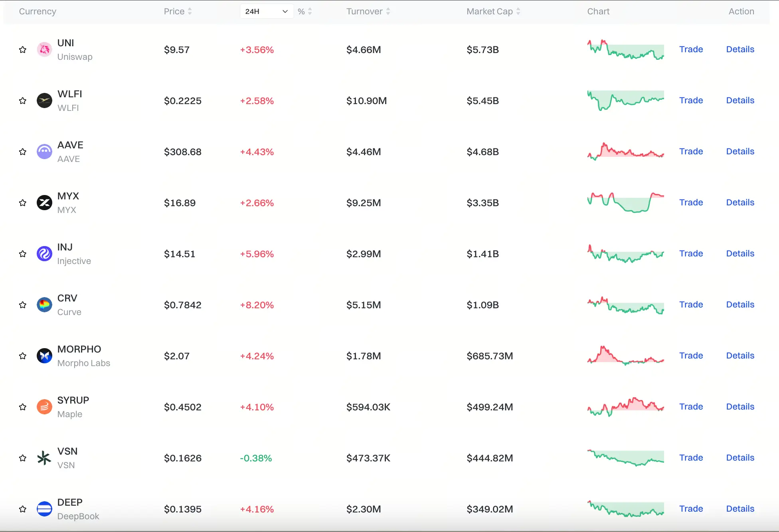Open Trade for CRV
The height and width of the screenshot is (532, 779).
click(x=691, y=305)
